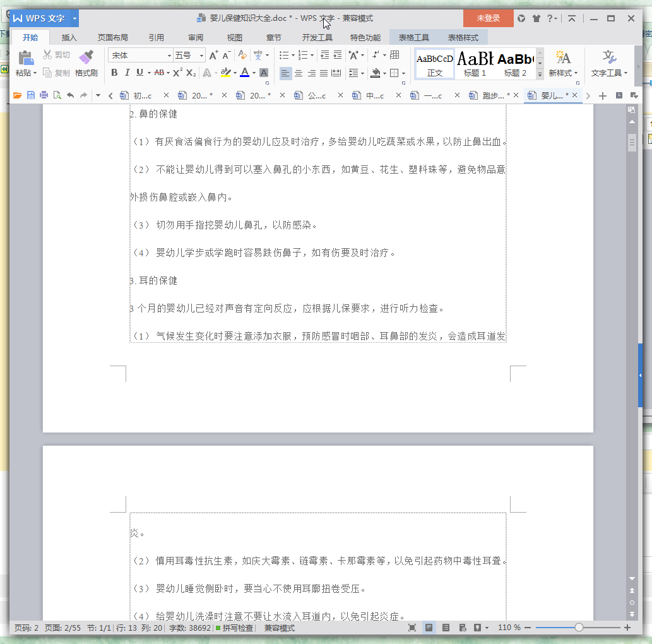The height and width of the screenshot is (644, 652).
Task: Click the 110 % zoom level
Action: pyautogui.click(x=509, y=628)
